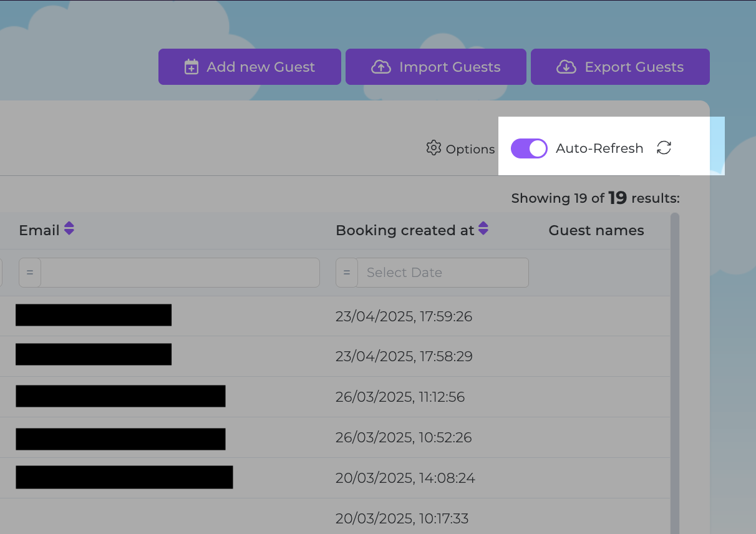Select booking date 20/03/2025, 10:17:33
This screenshot has width=756, height=534.
coord(402,518)
